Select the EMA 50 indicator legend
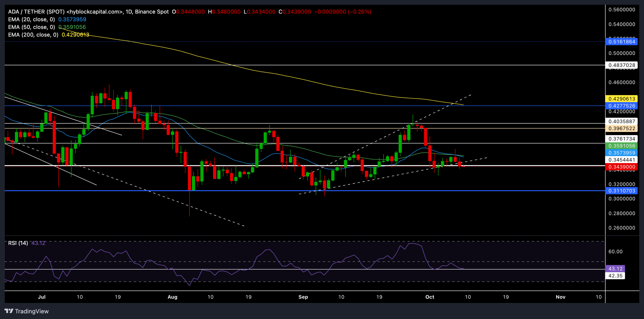 pos(31,27)
